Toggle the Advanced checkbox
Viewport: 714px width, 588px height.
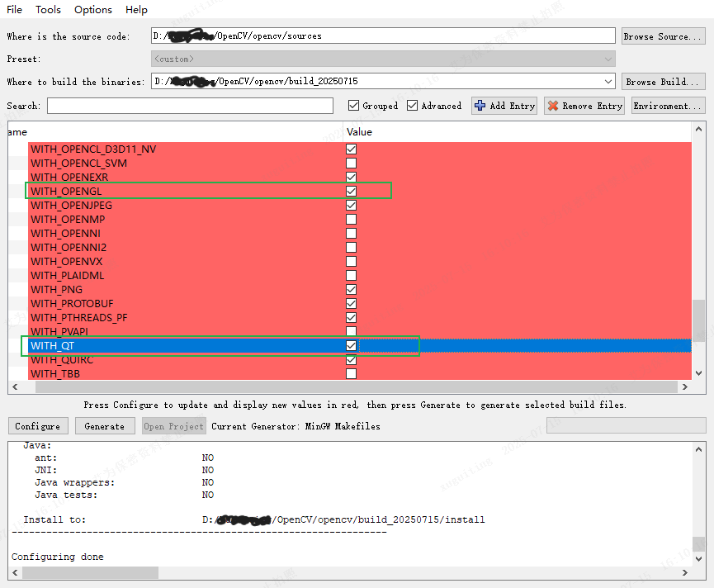(412, 106)
